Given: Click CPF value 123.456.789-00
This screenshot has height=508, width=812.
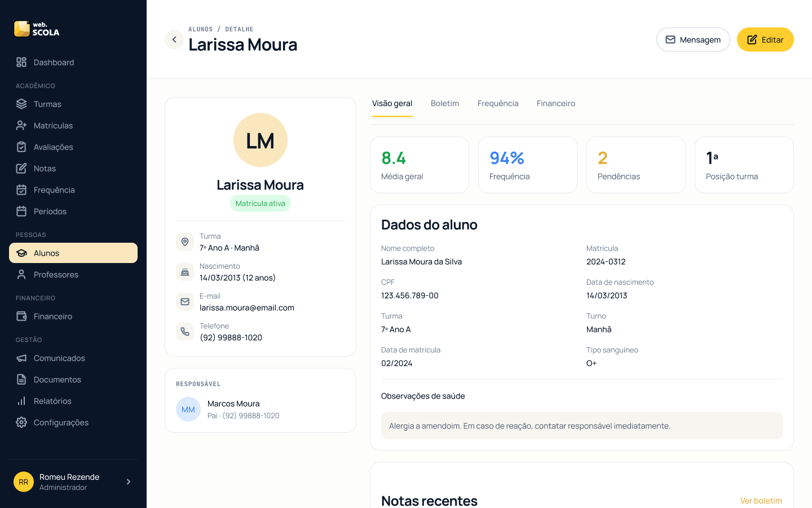Looking at the screenshot, I should (x=410, y=296).
